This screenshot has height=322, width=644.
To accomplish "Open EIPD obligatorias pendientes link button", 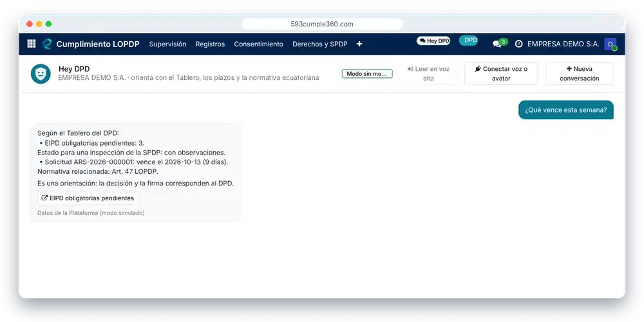I will tap(88, 198).
